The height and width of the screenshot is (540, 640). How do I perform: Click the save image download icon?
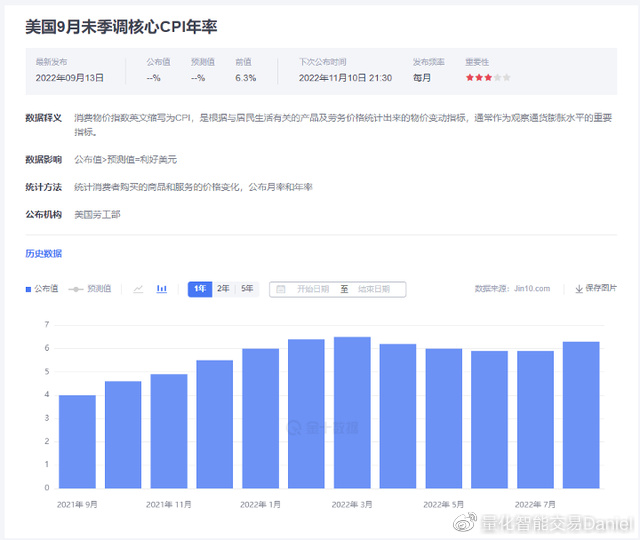(x=579, y=289)
